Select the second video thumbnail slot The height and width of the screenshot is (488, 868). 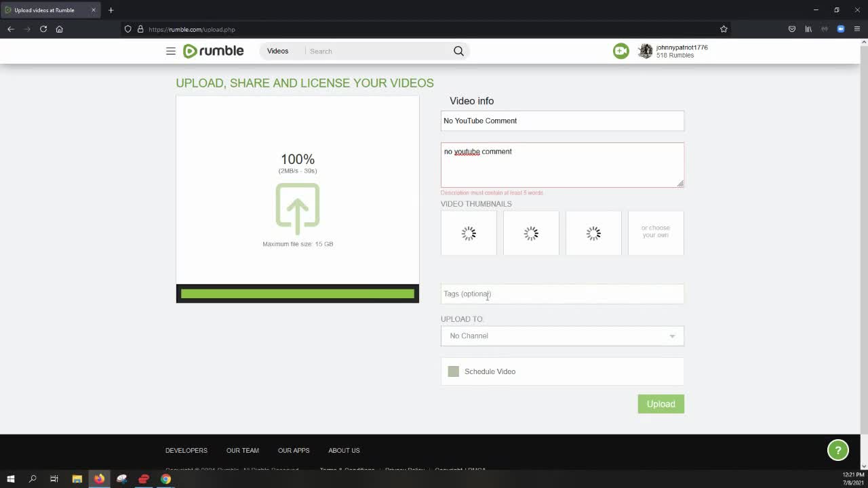pos(531,233)
